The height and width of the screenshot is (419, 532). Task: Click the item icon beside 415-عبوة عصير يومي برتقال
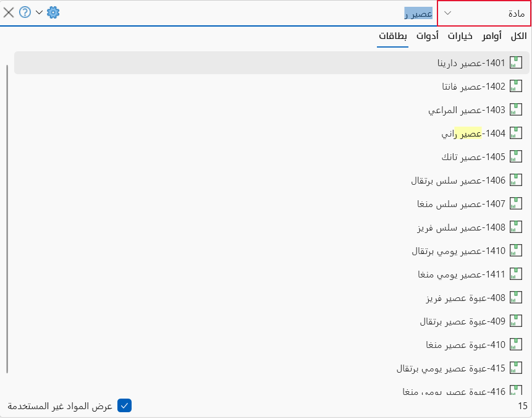tap(516, 368)
